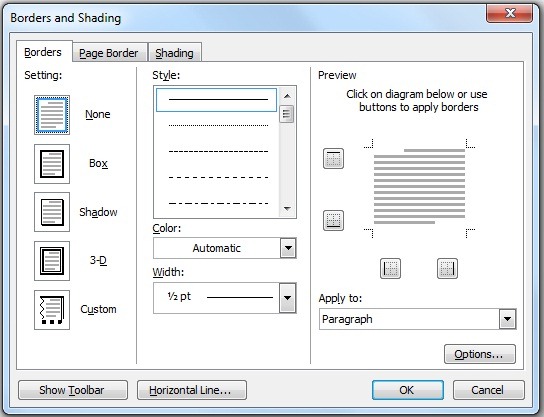Image resolution: width=544 pixels, height=417 pixels.
Task: Pick the Shadow border setting icon
Action: [52, 212]
